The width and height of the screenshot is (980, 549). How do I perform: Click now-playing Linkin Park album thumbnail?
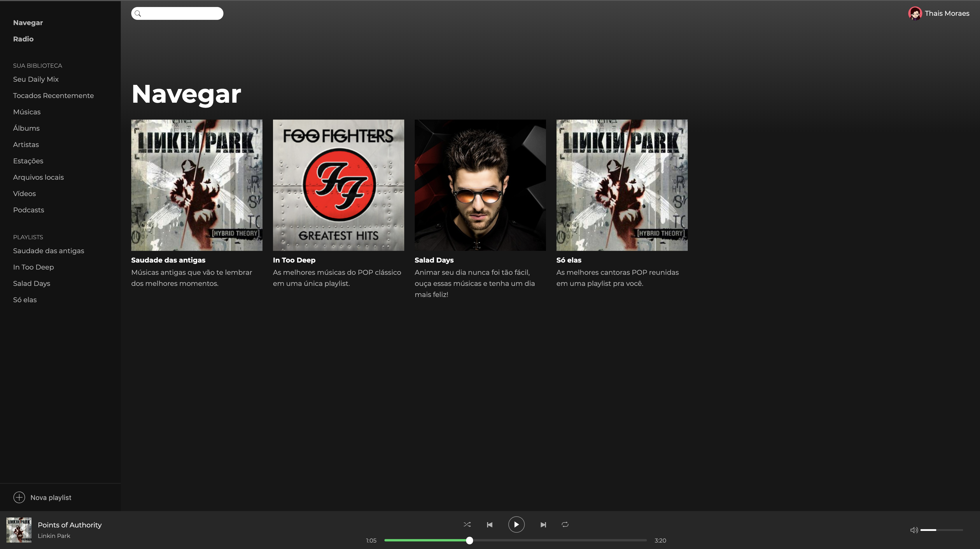click(x=19, y=529)
